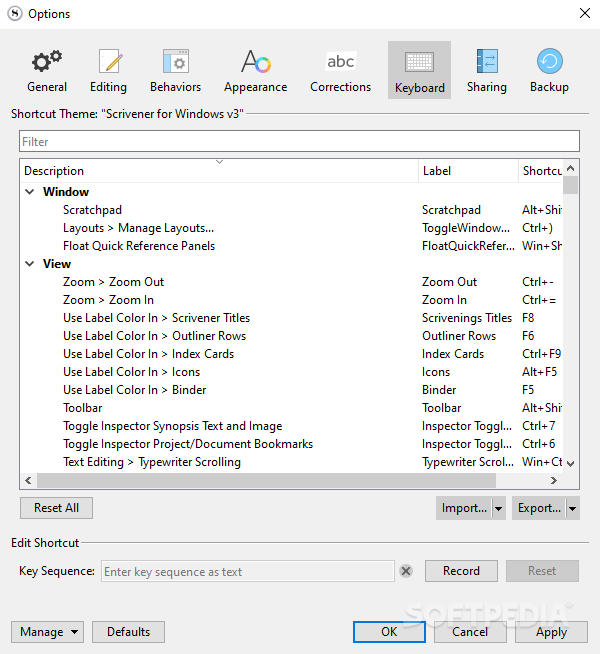This screenshot has height=654, width=600.
Task: Sort by the Shortcut column header
Action: (x=540, y=171)
